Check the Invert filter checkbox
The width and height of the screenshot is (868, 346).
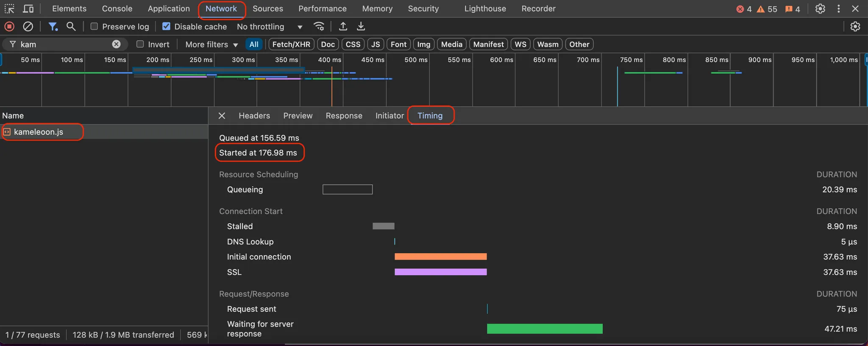[x=140, y=44]
